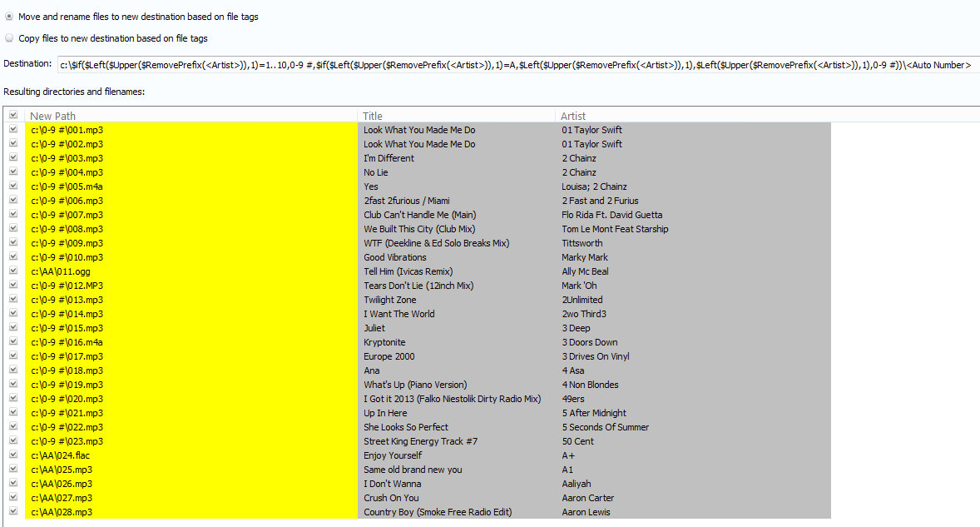Sort by the New Path column header

coord(191,116)
